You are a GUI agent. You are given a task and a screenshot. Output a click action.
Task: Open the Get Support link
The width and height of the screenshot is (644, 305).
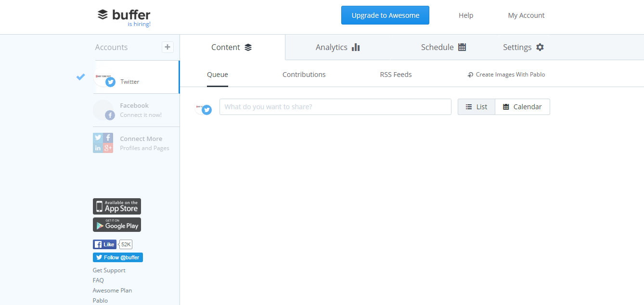(109, 270)
